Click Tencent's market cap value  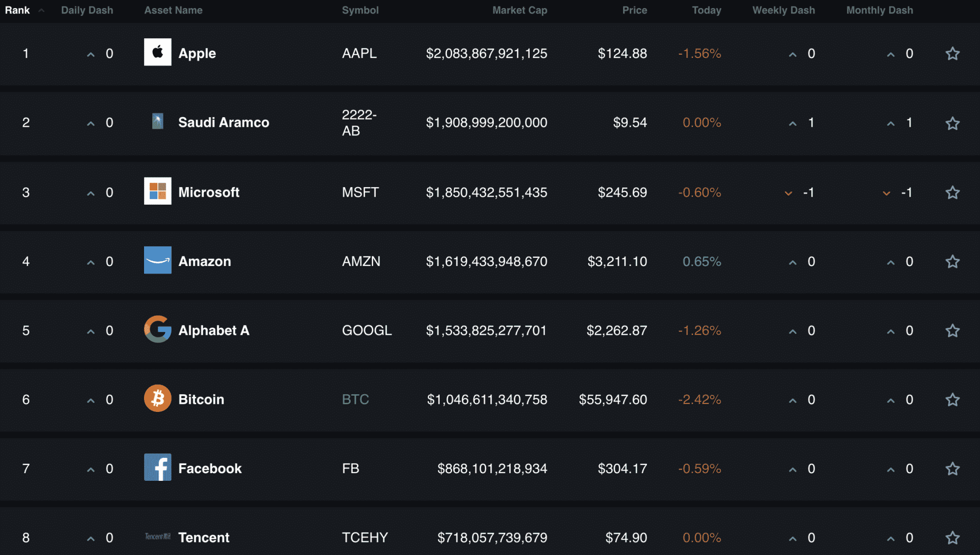tap(492, 537)
